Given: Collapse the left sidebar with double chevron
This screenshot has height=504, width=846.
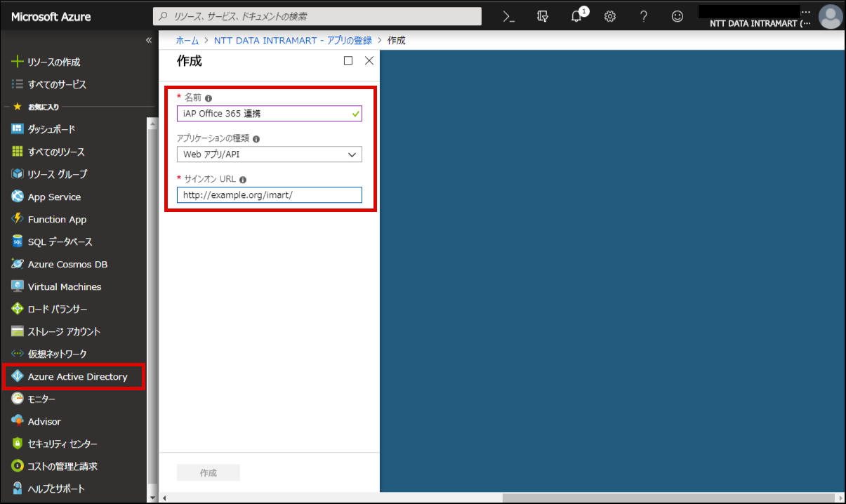Looking at the screenshot, I should coord(149,40).
